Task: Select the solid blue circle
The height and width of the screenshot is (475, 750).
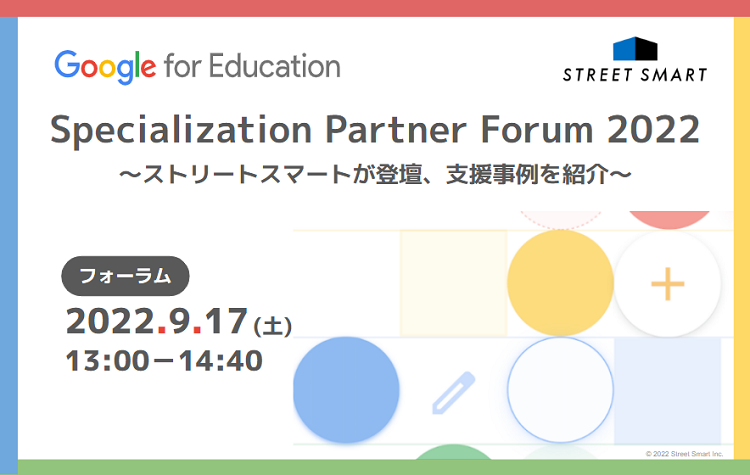Action: click(x=346, y=391)
